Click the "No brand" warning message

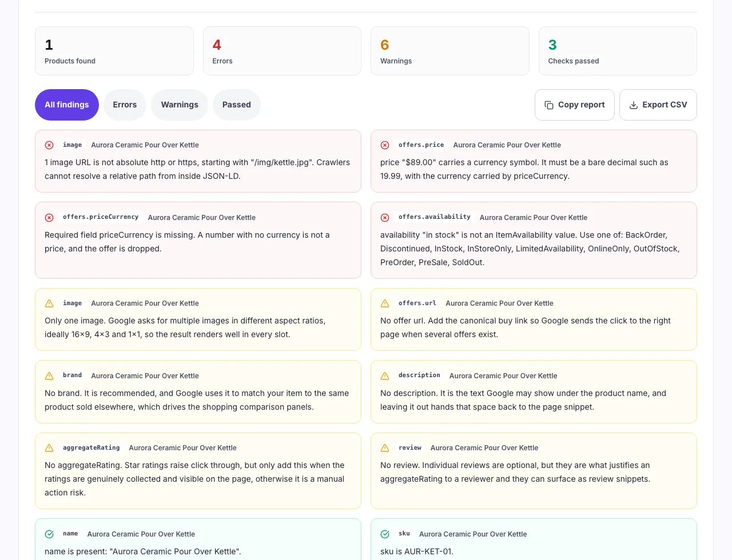pyautogui.click(x=197, y=400)
